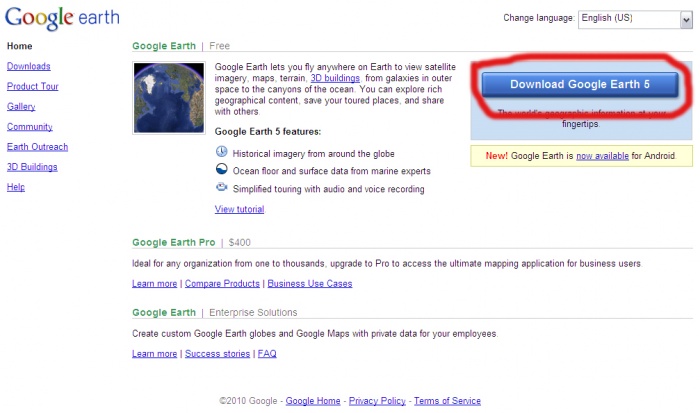Image resolution: width=700 pixels, height=413 pixels.
Task: Click the "©2010 Google" footer text
Action: (x=248, y=401)
